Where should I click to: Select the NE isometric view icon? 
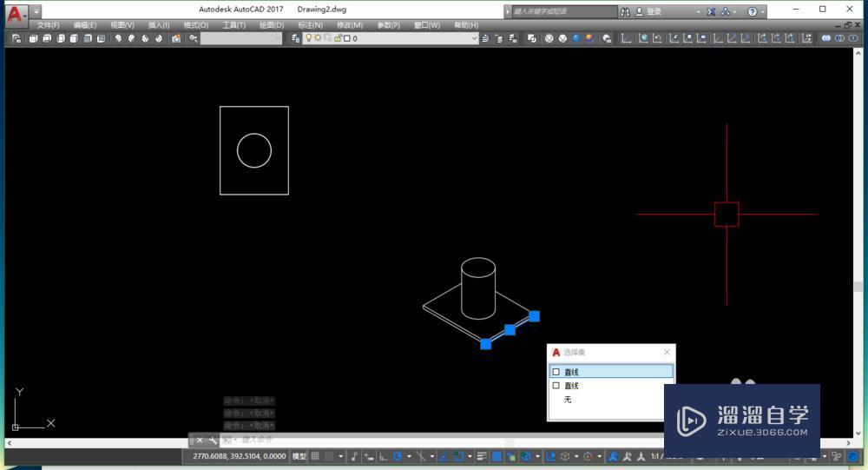[x=145, y=38]
